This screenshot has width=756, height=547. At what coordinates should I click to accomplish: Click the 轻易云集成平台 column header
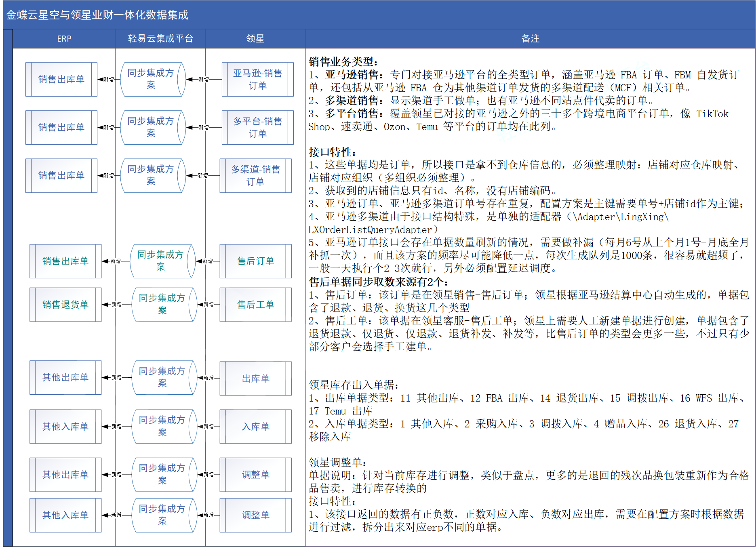click(x=160, y=39)
